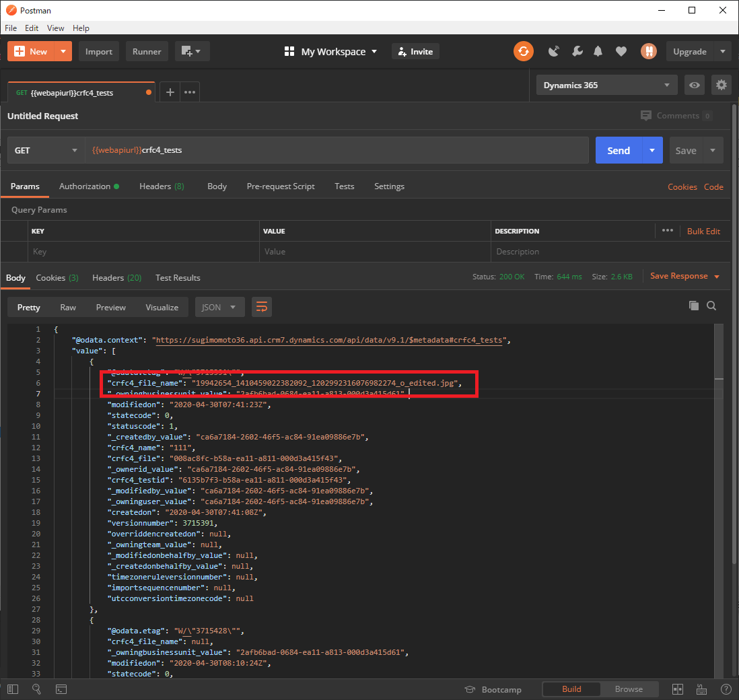Open the Postman console icon
This screenshot has width=739, height=700.
61,689
